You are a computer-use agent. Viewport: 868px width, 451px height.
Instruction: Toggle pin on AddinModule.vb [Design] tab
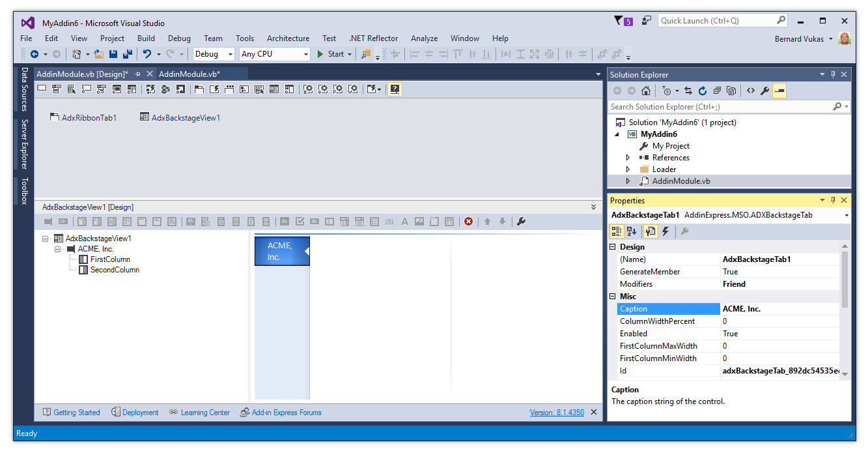(137, 74)
